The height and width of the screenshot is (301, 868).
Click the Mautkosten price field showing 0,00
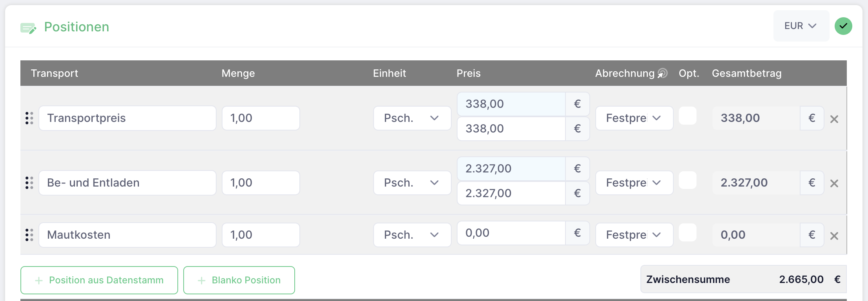coord(511,233)
